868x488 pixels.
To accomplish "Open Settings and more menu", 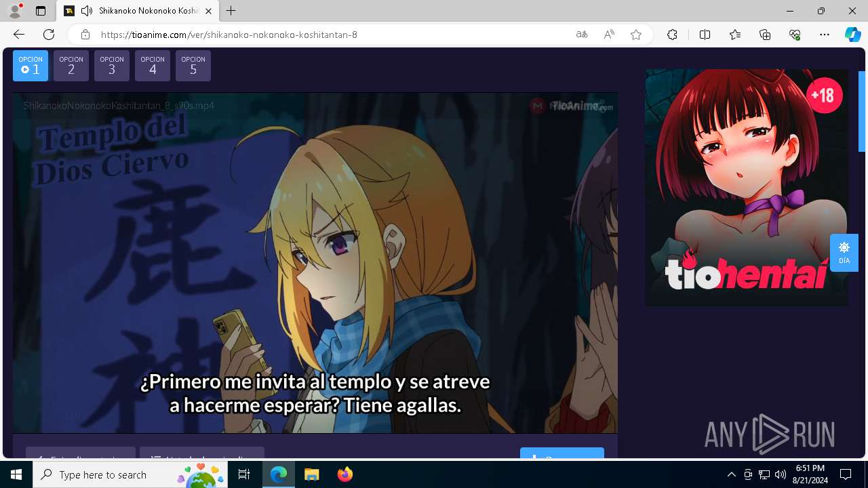I will click(x=825, y=35).
